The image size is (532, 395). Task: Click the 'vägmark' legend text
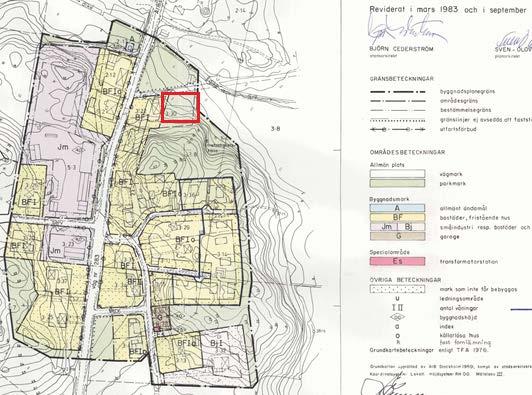coord(451,174)
